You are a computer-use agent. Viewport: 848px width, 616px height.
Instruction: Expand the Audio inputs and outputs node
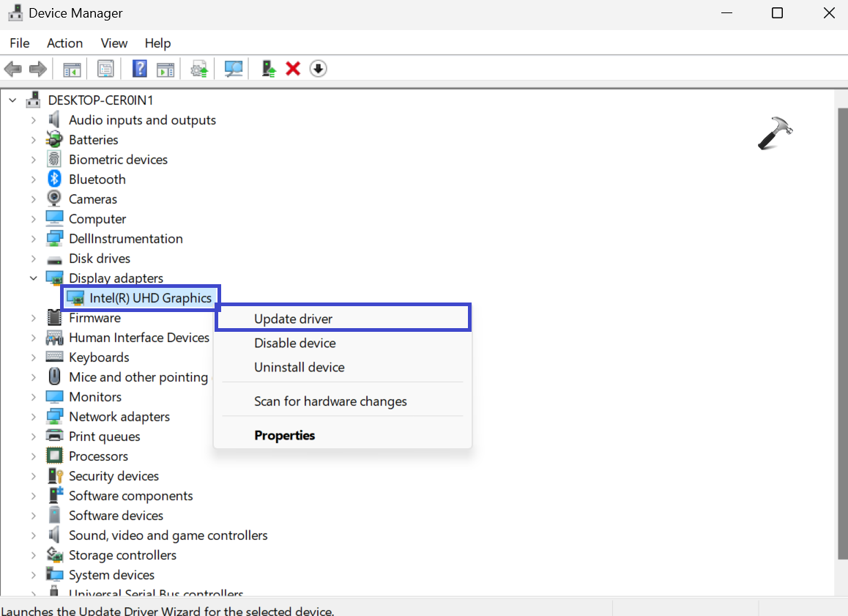click(34, 120)
